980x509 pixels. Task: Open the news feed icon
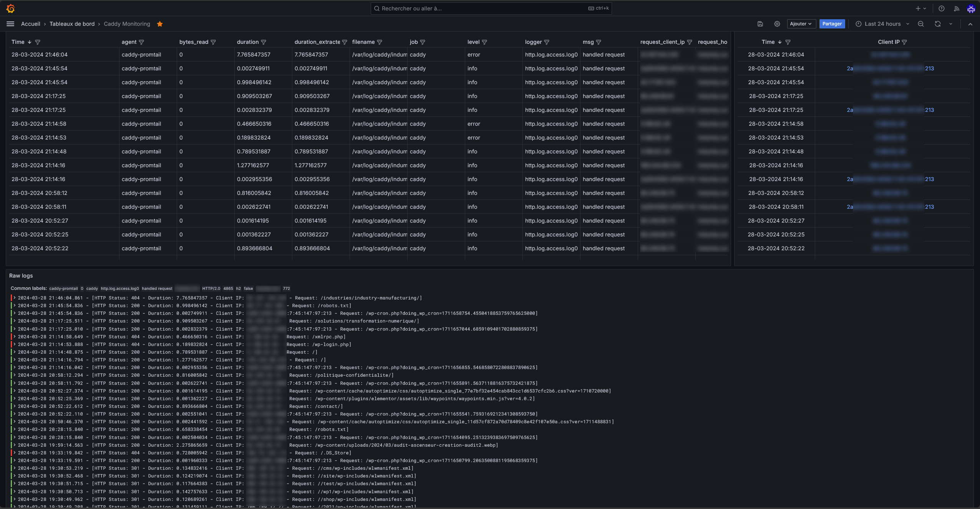click(956, 8)
